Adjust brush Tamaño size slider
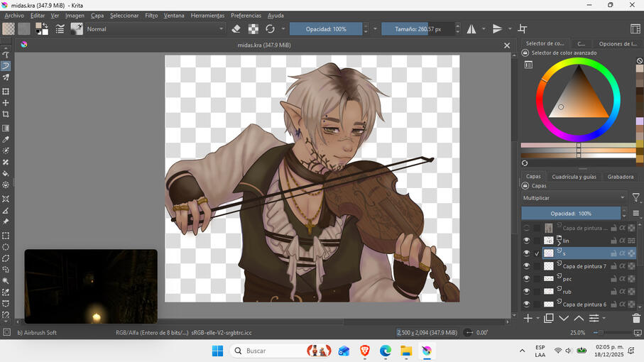Viewport: 644px width, 362px height. [x=418, y=28]
